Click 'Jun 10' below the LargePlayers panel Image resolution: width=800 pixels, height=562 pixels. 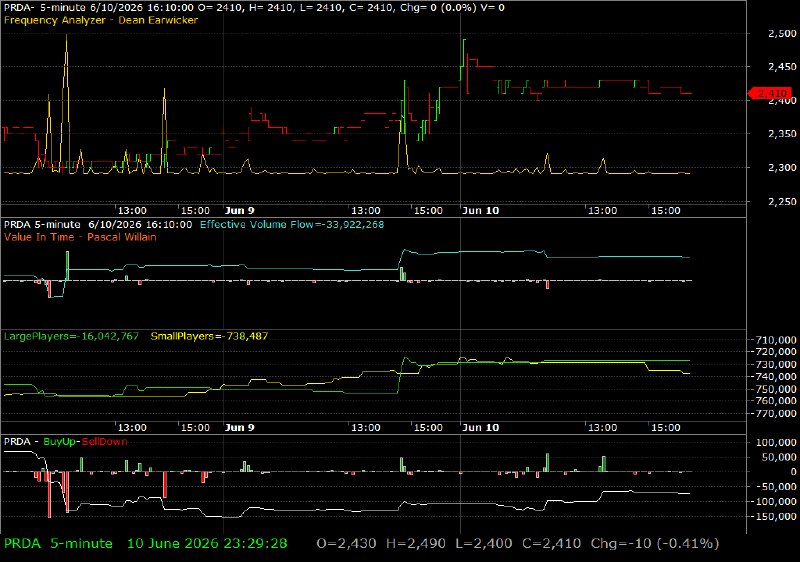pos(480,427)
